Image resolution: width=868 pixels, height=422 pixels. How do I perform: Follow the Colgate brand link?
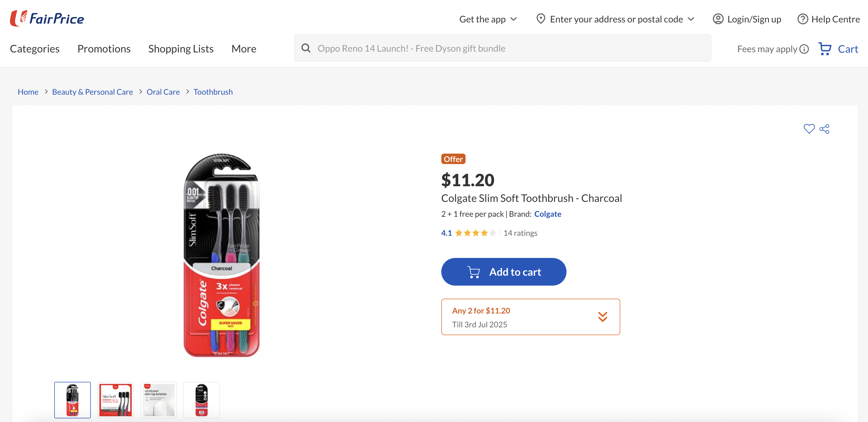tap(547, 214)
